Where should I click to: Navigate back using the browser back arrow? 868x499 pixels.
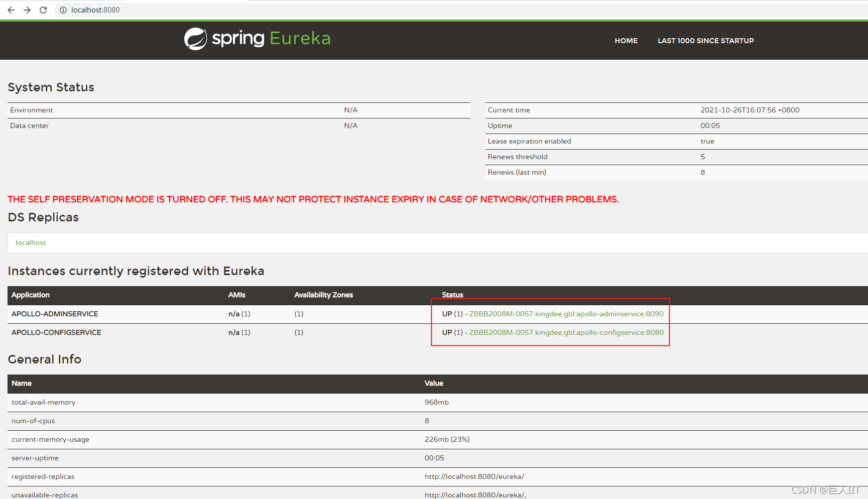coord(11,10)
